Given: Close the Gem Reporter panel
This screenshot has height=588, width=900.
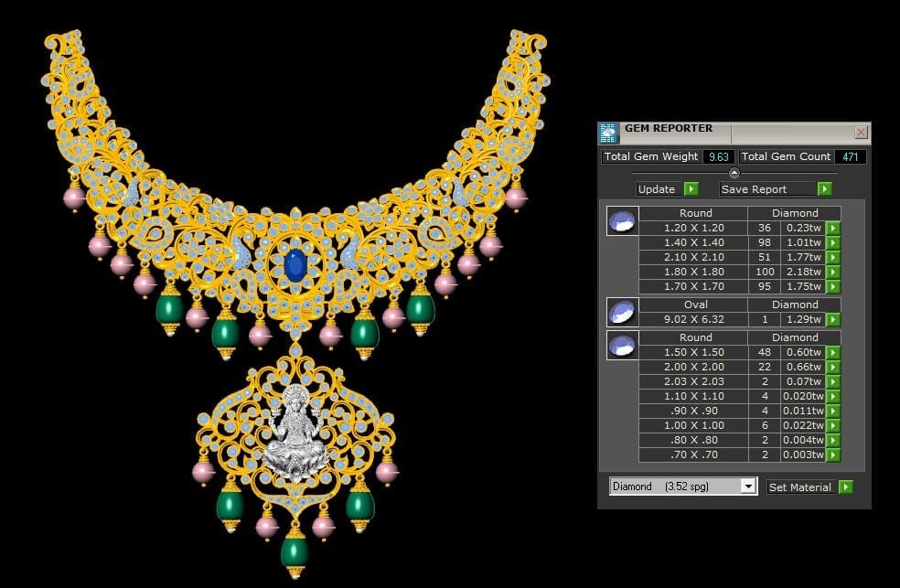Looking at the screenshot, I should pos(861,133).
